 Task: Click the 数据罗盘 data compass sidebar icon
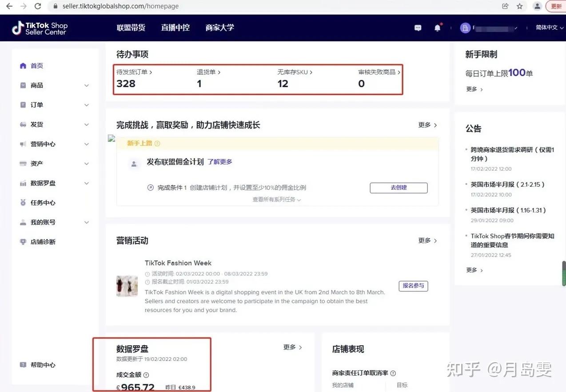(23, 183)
